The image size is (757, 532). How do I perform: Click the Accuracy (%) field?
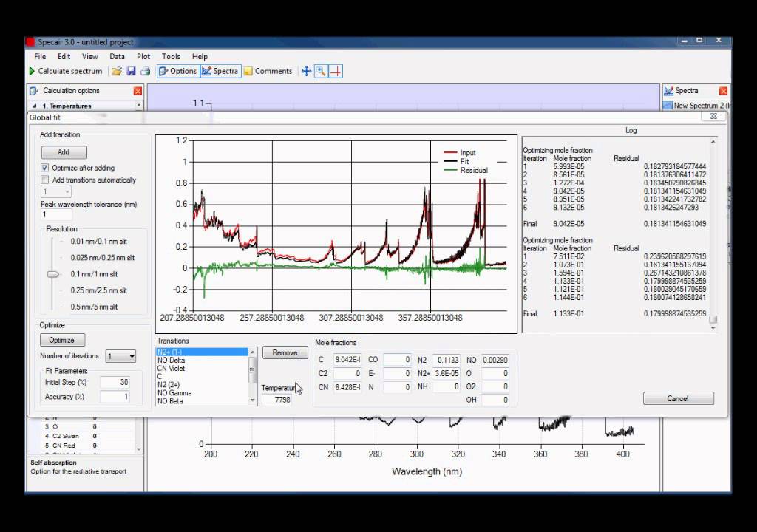tap(115, 397)
